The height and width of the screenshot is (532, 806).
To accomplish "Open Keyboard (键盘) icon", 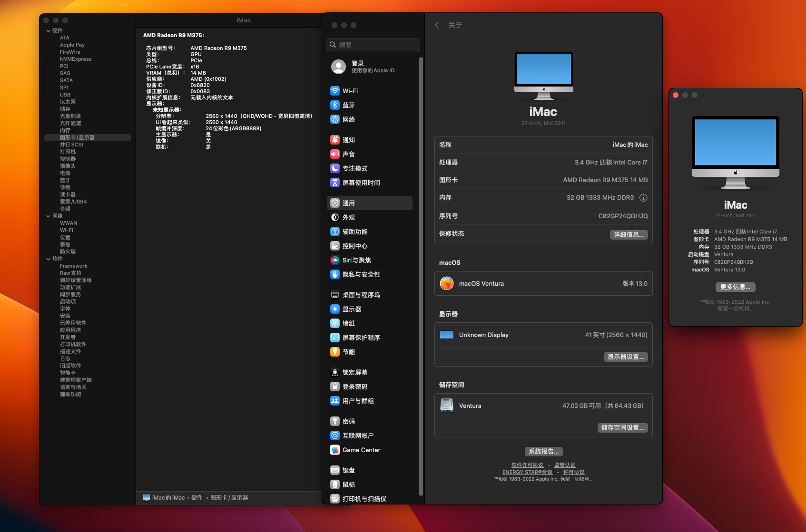I will tap(335, 470).
